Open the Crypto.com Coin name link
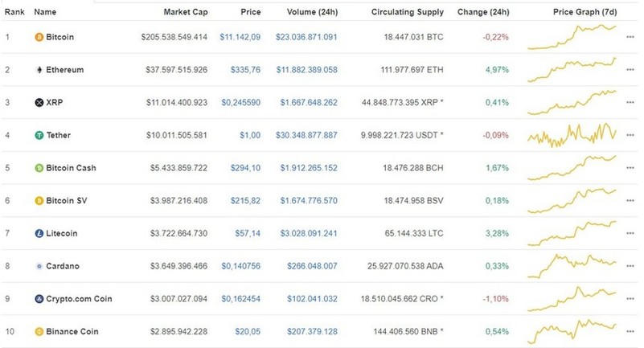The width and height of the screenshot is (644, 348). point(79,299)
